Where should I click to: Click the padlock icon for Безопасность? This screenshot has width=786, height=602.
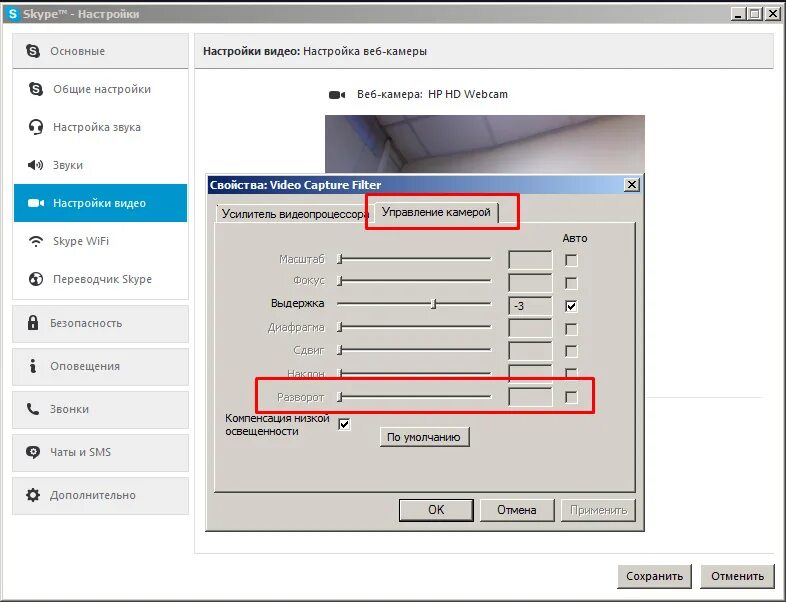33,322
